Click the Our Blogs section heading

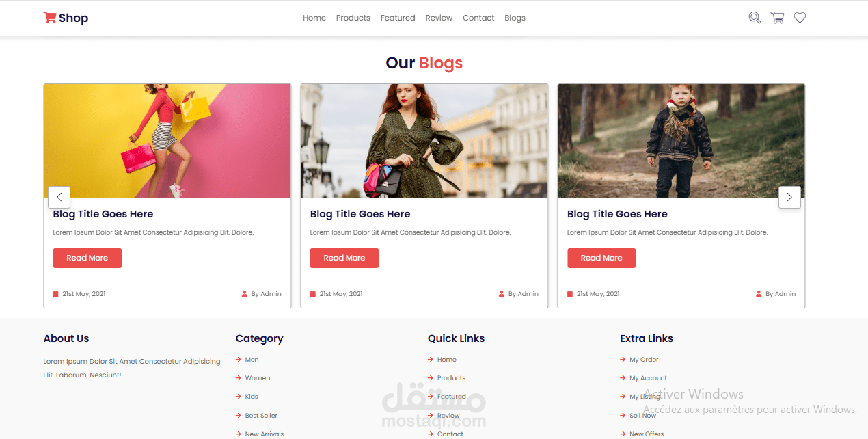point(424,63)
